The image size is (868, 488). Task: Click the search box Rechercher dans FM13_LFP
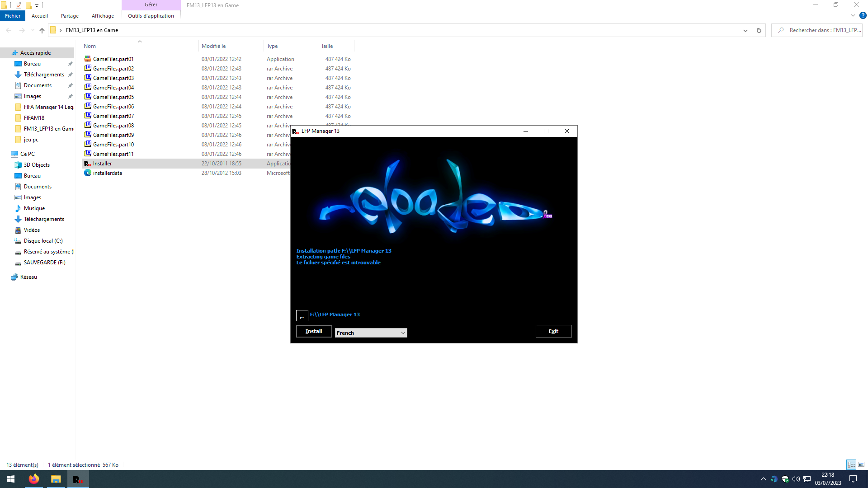pyautogui.click(x=817, y=30)
